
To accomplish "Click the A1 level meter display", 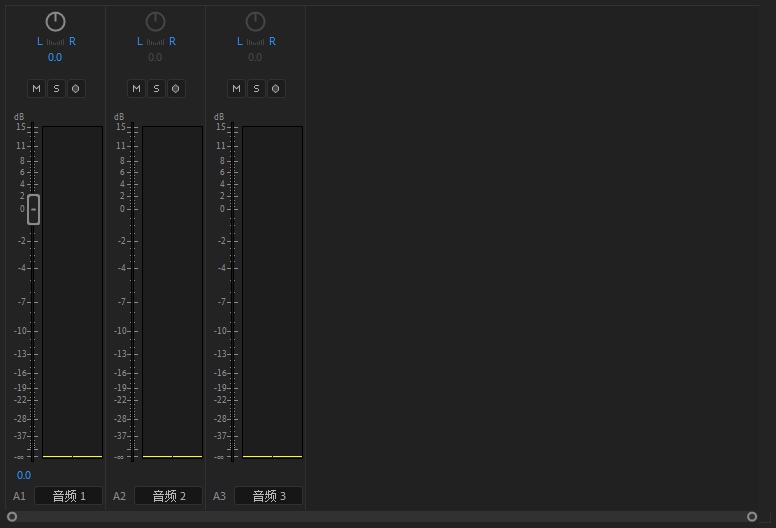I will point(72,292).
